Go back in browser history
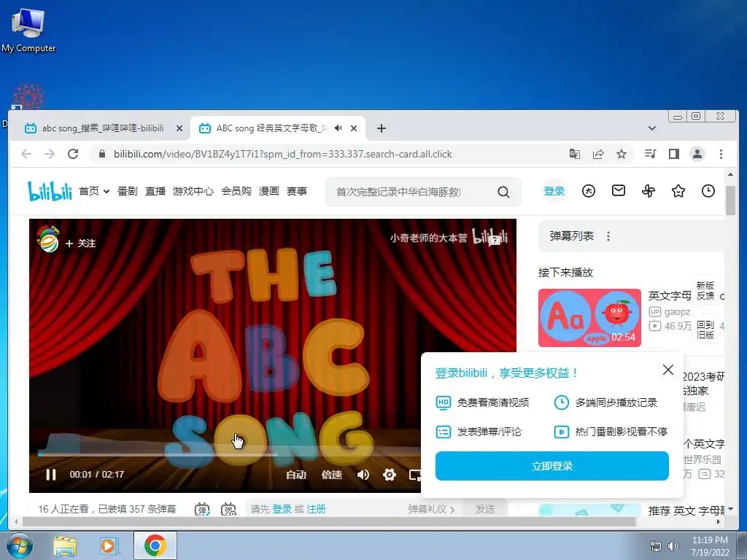747x560 pixels. pos(26,154)
